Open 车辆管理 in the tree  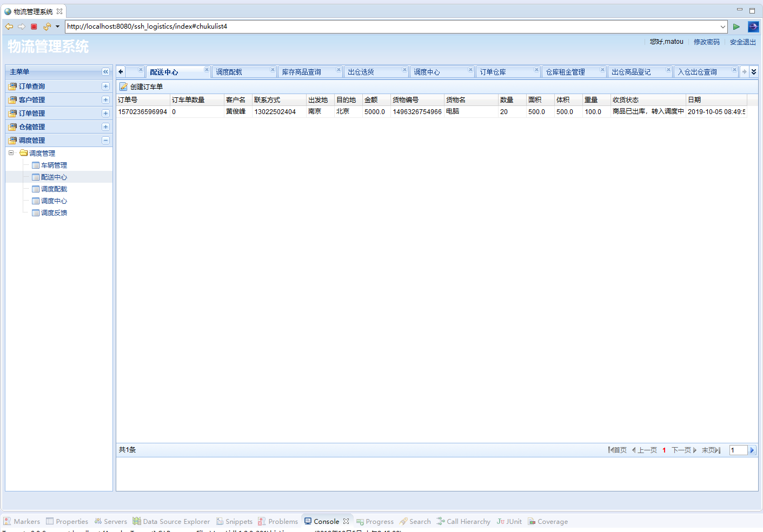pyautogui.click(x=54, y=165)
